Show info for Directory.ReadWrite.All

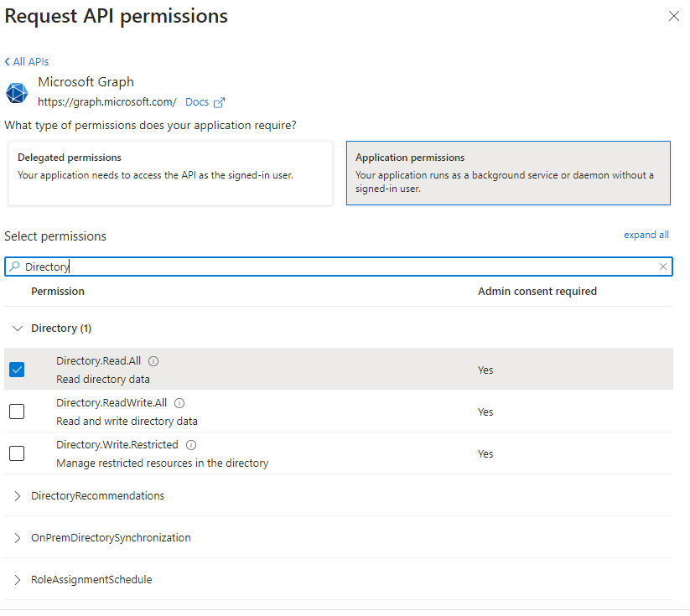pos(179,403)
